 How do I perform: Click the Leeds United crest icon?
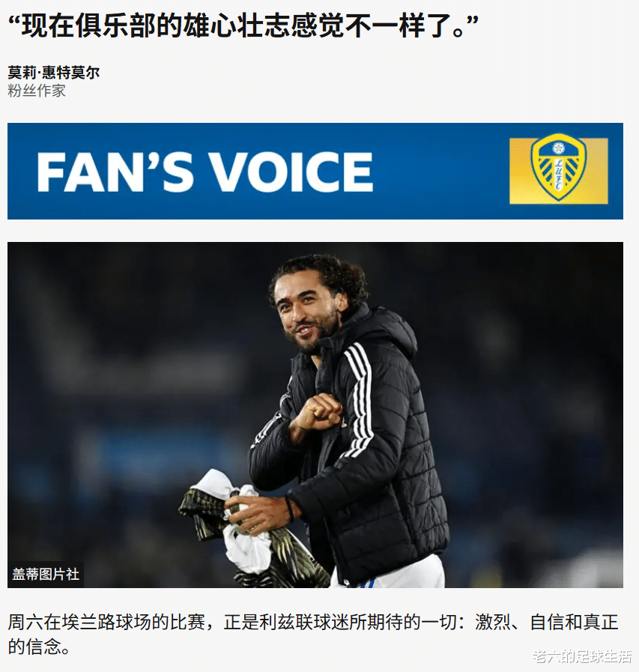[x=558, y=167]
